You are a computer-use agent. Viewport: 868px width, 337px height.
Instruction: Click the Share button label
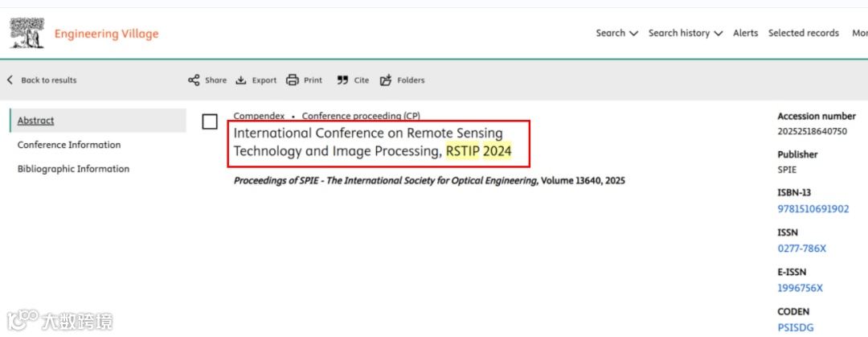point(216,80)
